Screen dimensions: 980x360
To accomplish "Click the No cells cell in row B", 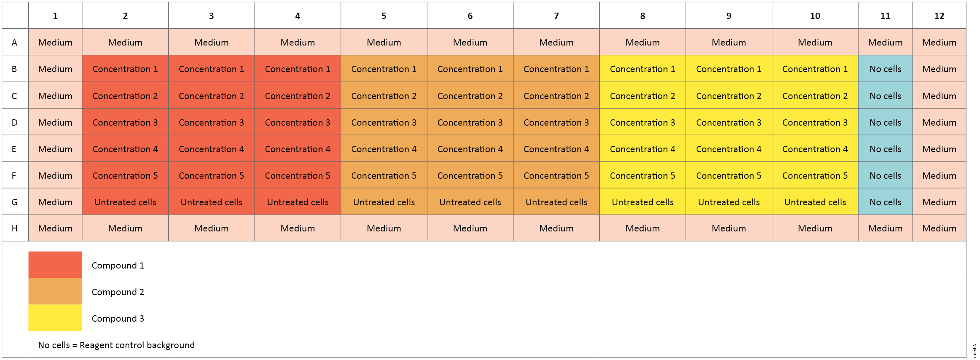I will tap(885, 69).
